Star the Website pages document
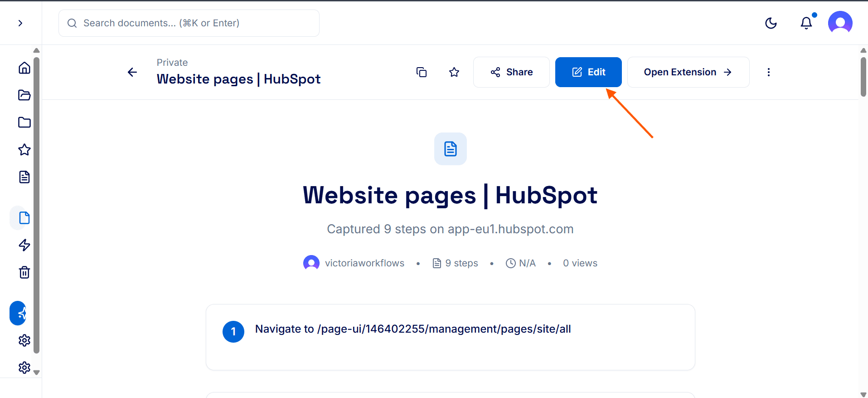Screen dimensions: 868x398 454,72
